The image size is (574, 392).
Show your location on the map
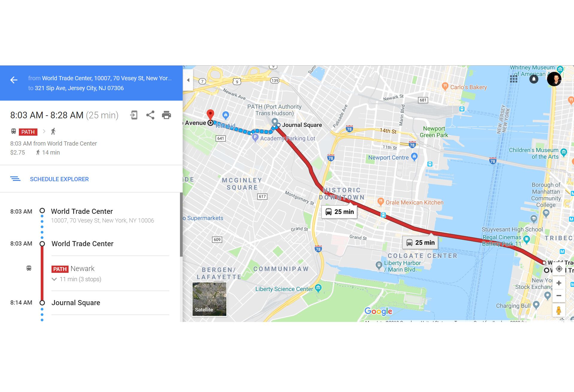click(559, 269)
